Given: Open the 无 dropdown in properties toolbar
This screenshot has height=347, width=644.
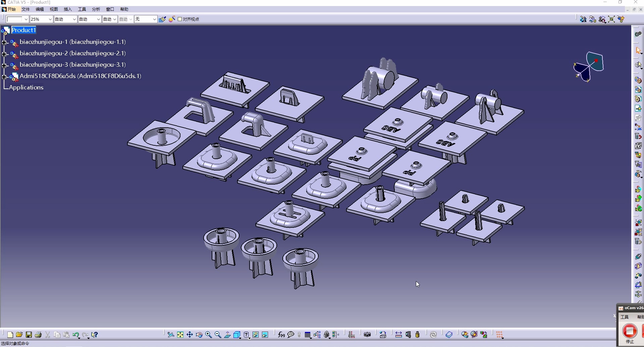Looking at the screenshot, I should pyautogui.click(x=154, y=19).
